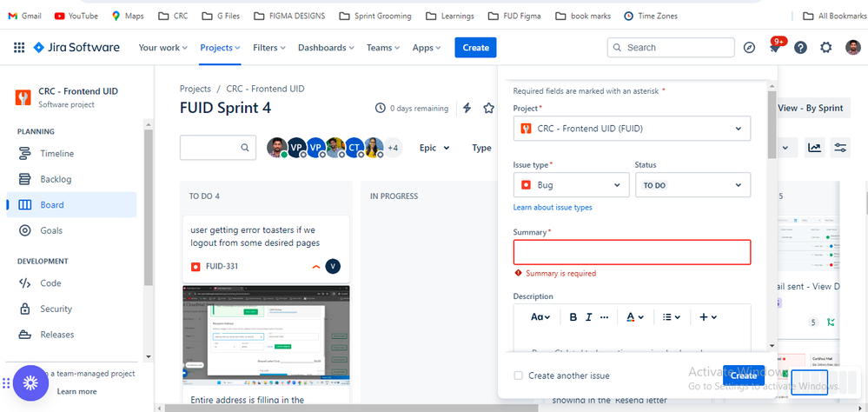868x412 pixels.
Task: Open FUID-331 issue key
Action: 222,266
